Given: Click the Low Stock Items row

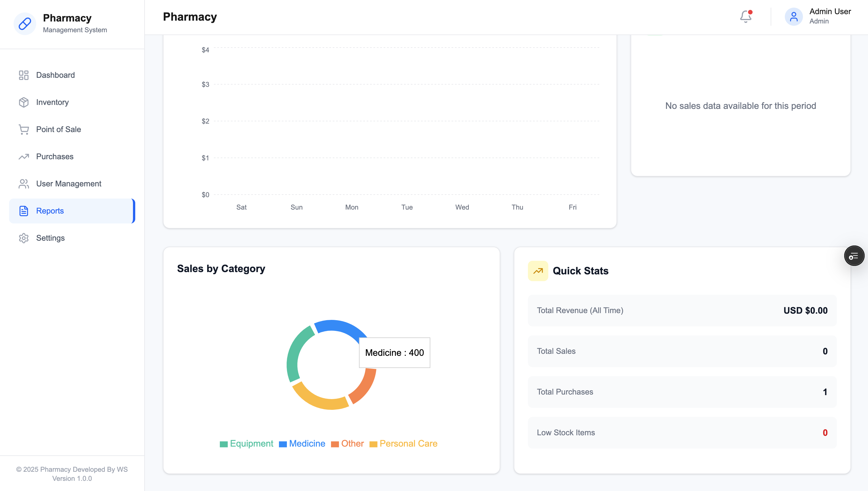Looking at the screenshot, I should click(x=682, y=433).
